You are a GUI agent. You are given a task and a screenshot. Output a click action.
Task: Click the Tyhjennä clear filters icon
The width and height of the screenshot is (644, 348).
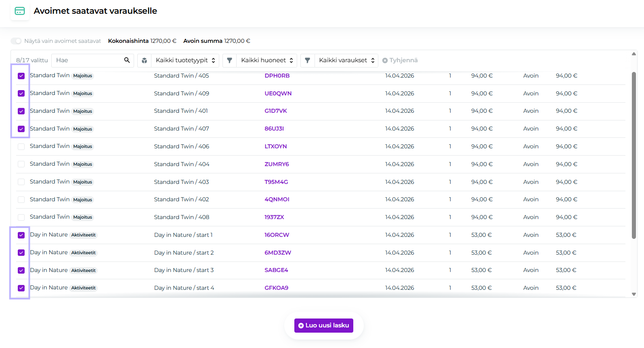coord(385,61)
